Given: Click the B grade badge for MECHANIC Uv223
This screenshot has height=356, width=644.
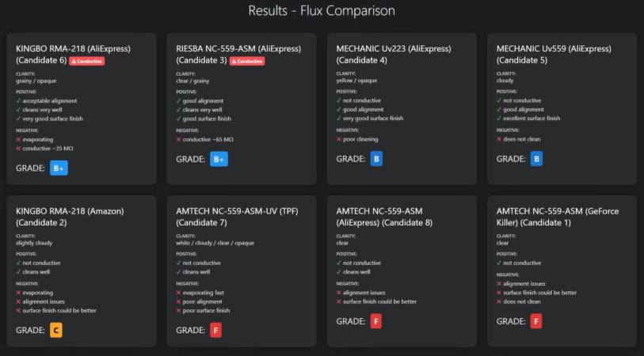Looking at the screenshot, I should click(377, 159).
